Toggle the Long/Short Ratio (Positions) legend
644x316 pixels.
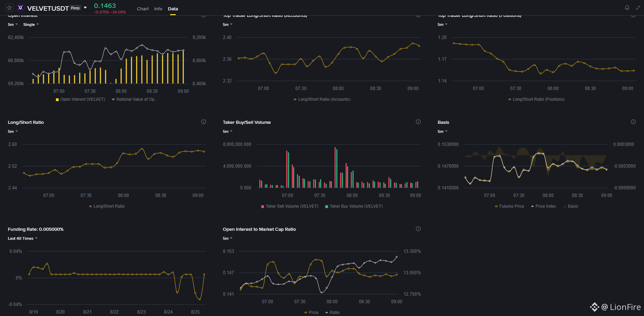(536, 99)
